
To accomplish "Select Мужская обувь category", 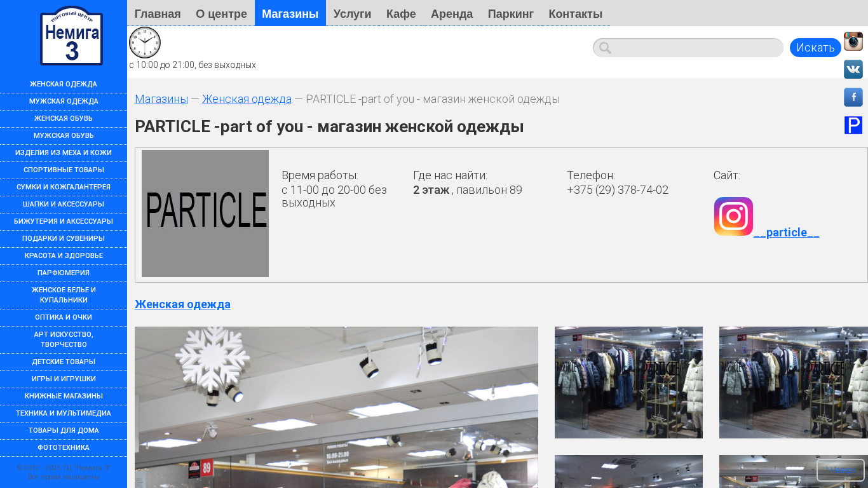I will [64, 136].
